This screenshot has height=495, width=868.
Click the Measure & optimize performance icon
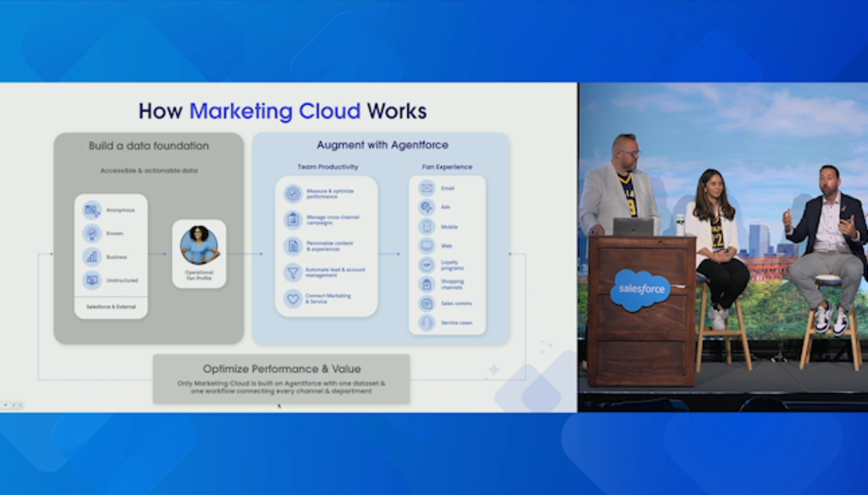[293, 194]
